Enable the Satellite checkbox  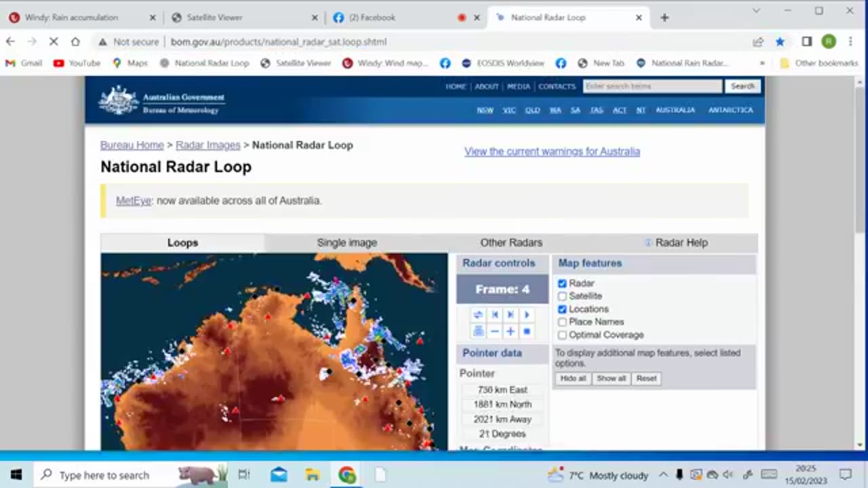pos(562,296)
